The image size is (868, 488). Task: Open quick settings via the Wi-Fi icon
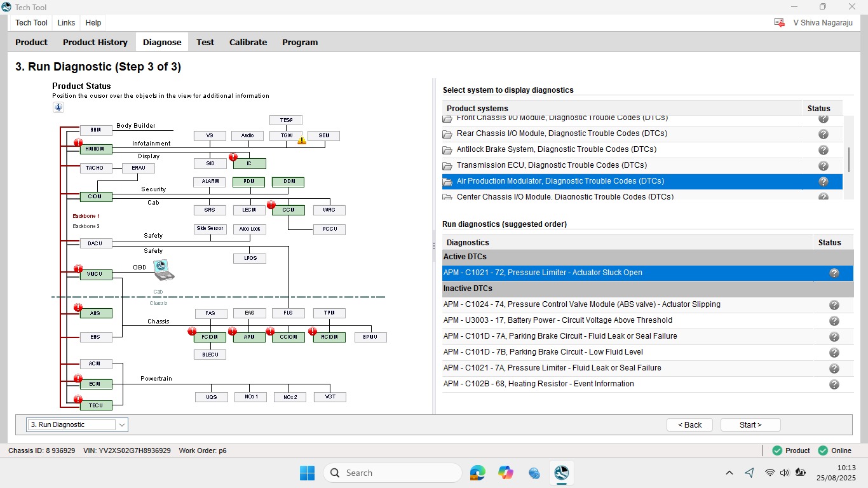770,473
